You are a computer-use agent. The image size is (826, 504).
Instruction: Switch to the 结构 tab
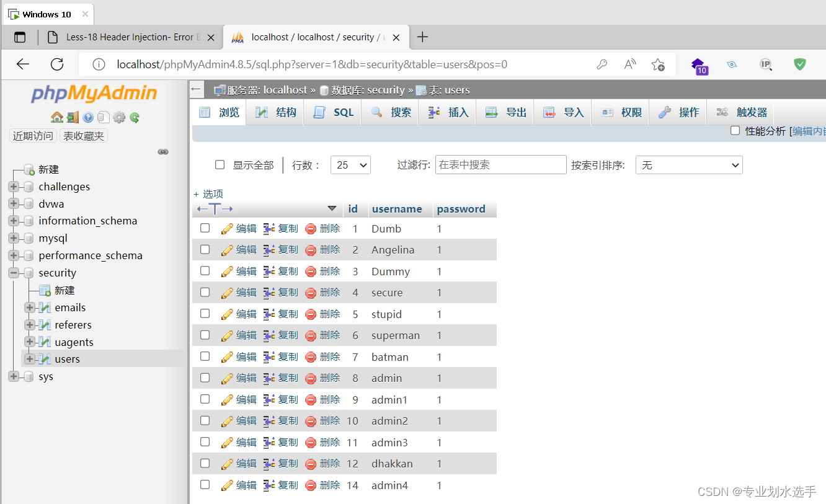(x=275, y=112)
